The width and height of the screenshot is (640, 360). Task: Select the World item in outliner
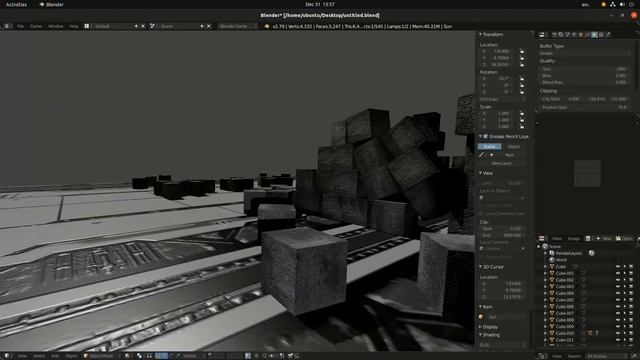tap(561, 260)
